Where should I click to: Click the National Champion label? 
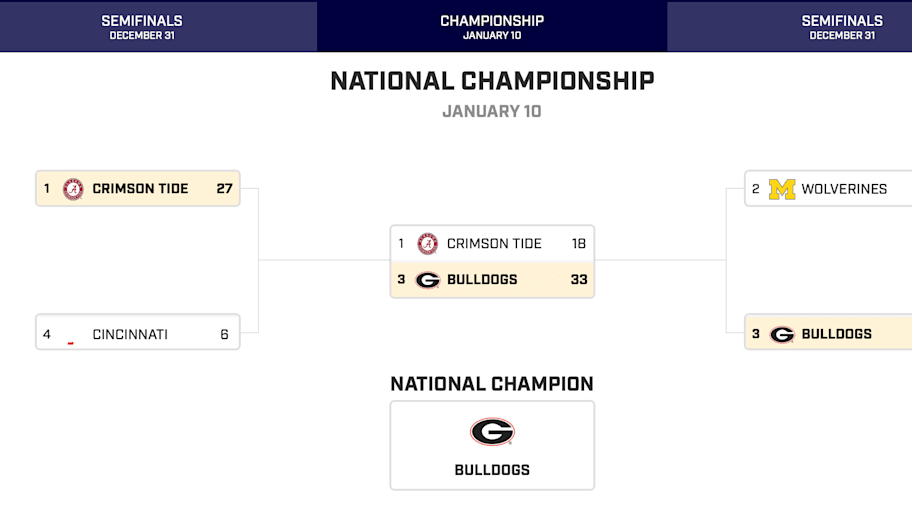click(x=492, y=384)
